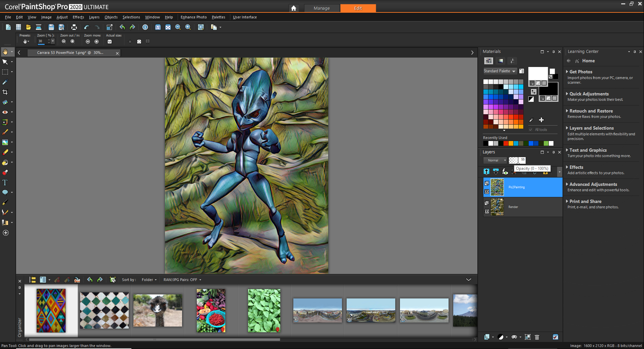644x349 pixels.
Task: Select the Text tool
Action: click(x=5, y=183)
